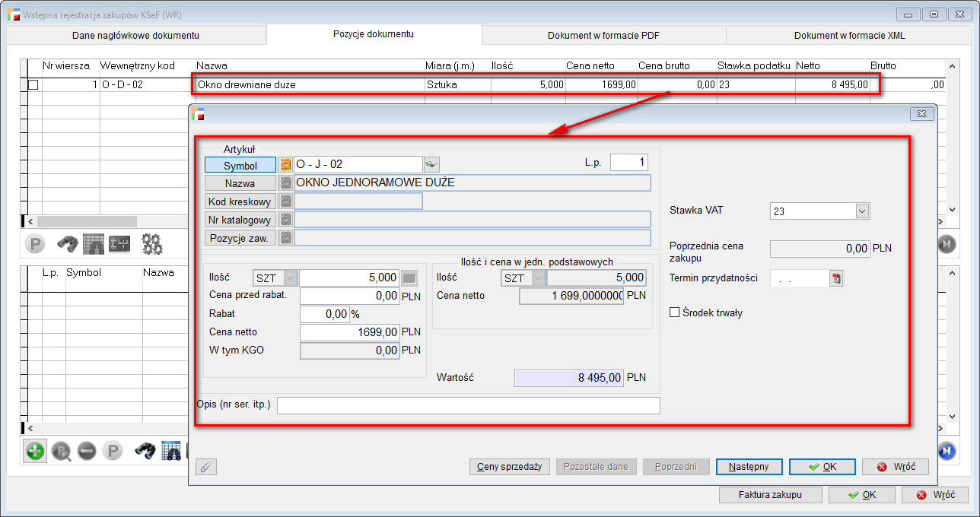The width and height of the screenshot is (980, 517).
Task: Enable the Środek trwały checkbox
Action: tap(674, 312)
